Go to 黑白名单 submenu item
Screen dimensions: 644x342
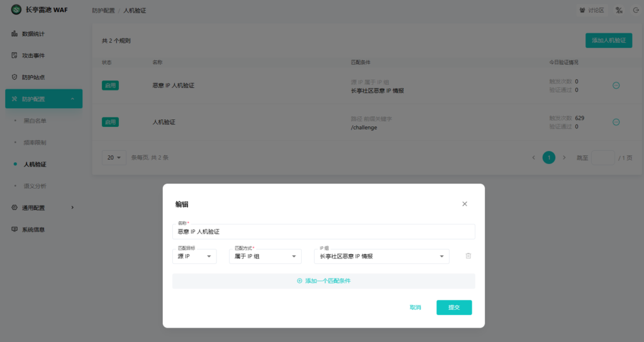35,121
